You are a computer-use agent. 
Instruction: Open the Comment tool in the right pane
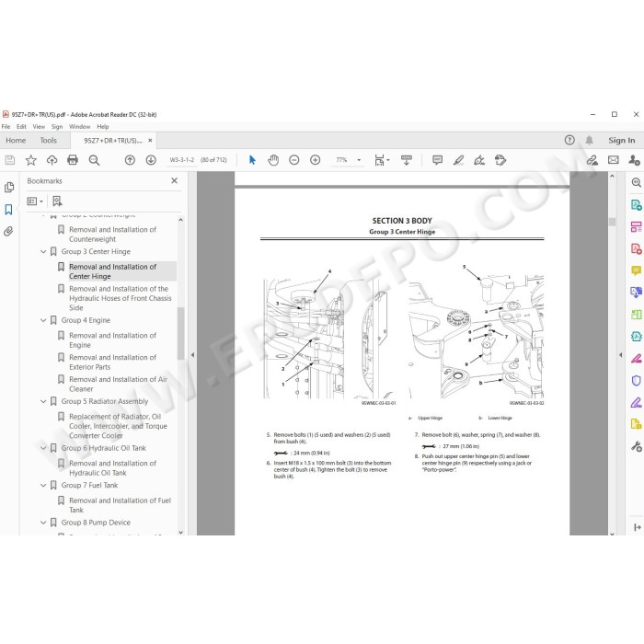coord(636,270)
